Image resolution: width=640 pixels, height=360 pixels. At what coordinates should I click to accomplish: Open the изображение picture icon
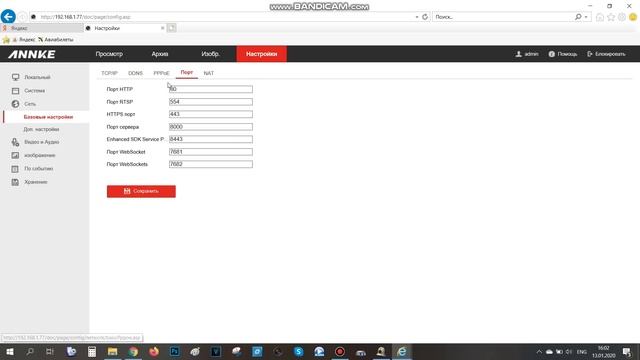tap(16, 156)
